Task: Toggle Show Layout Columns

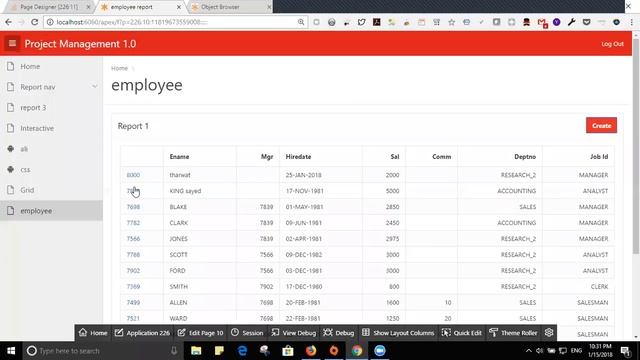Action: pos(398,333)
